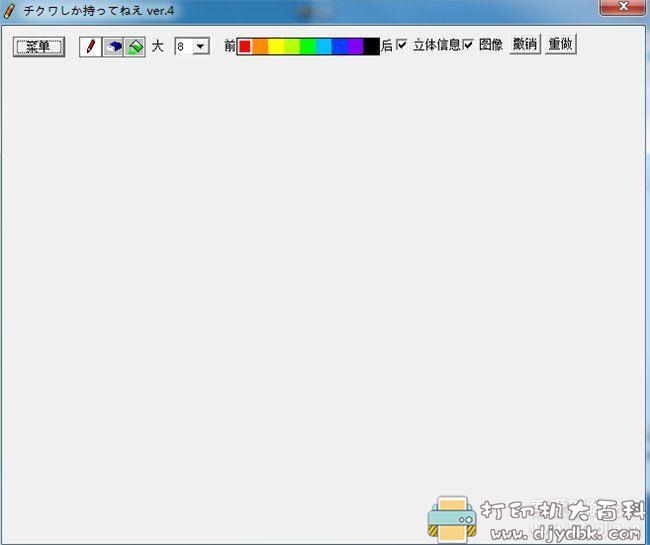This screenshot has width=650, height=545.
Task: Pick the red color swatch
Action: pyautogui.click(x=245, y=46)
